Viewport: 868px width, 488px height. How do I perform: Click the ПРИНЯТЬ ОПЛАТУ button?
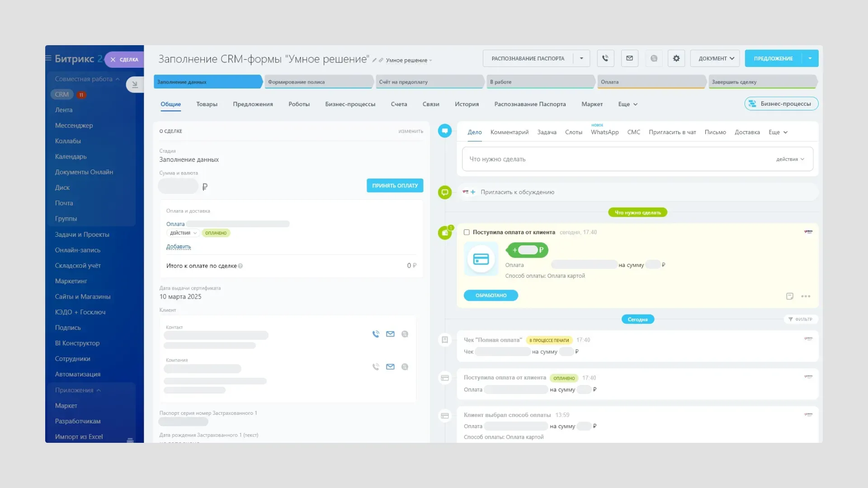pos(395,186)
